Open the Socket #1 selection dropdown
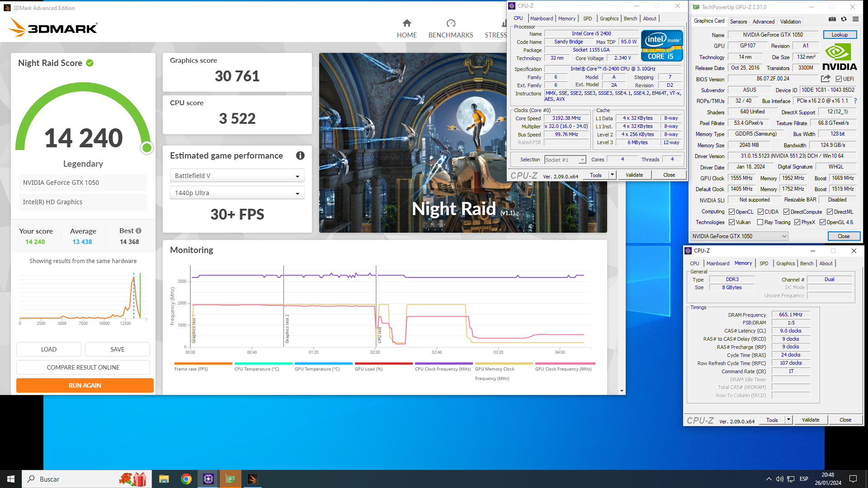868x488 pixels. (x=565, y=160)
